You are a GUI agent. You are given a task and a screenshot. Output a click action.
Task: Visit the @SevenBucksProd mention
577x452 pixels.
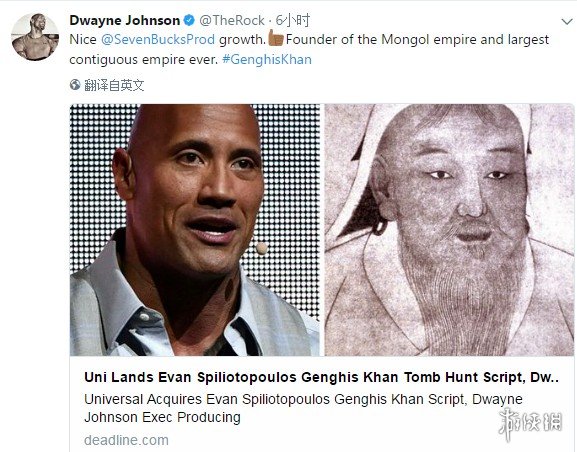click(158, 39)
